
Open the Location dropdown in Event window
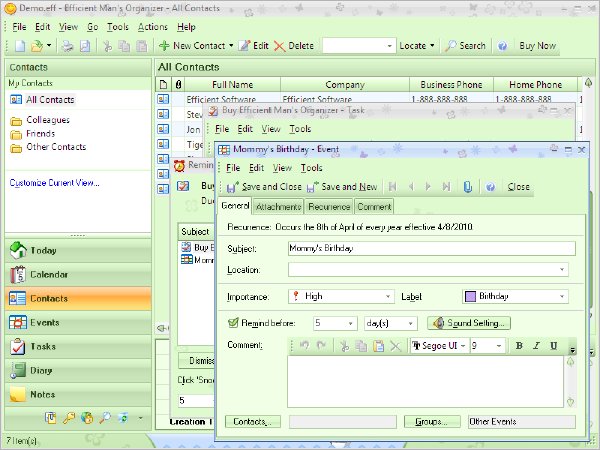click(562, 270)
